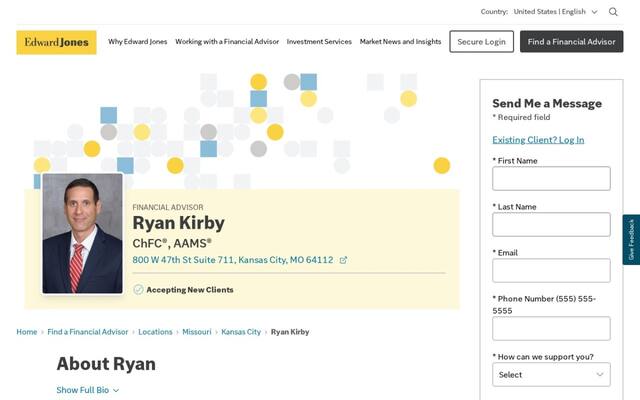Click the Ryan Kirby breadcrumb text
The width and height of the screenshot is (640, 400).
click(290, 332)
